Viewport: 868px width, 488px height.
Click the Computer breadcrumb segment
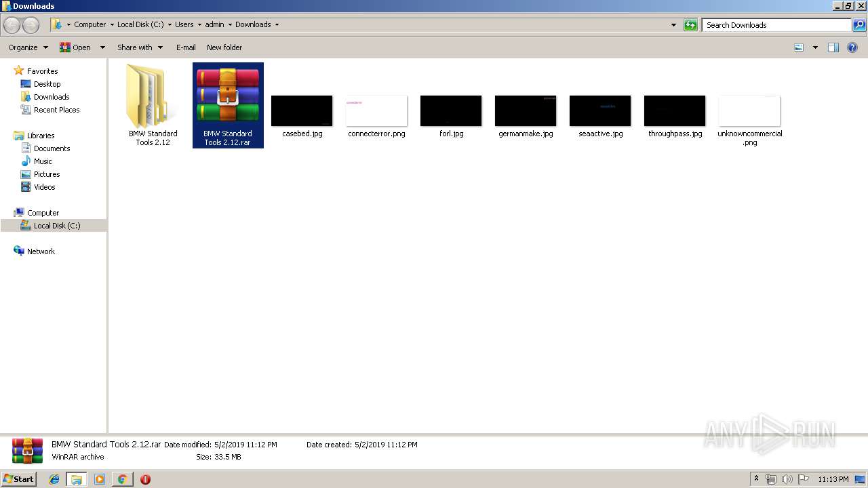coord(90,24)
